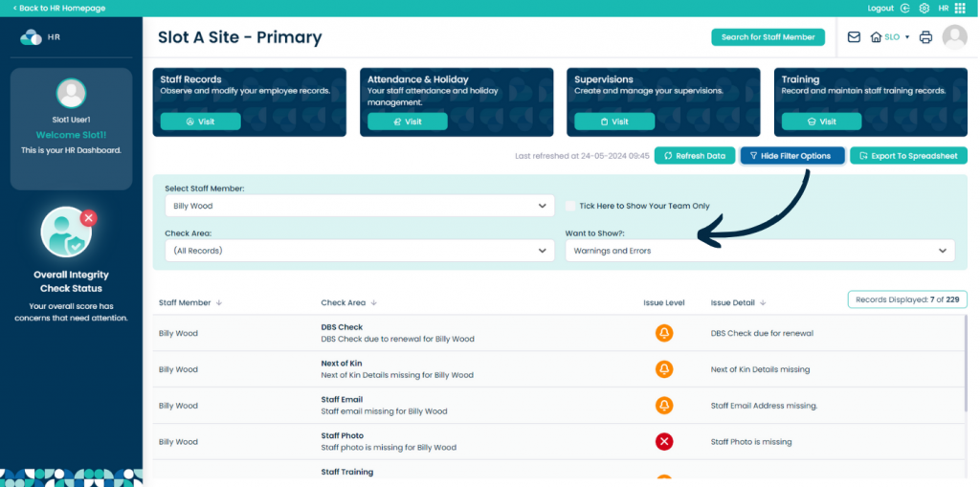Click the Next of Kin warning bell icon

pyautogui.click(x=663, y=369)
